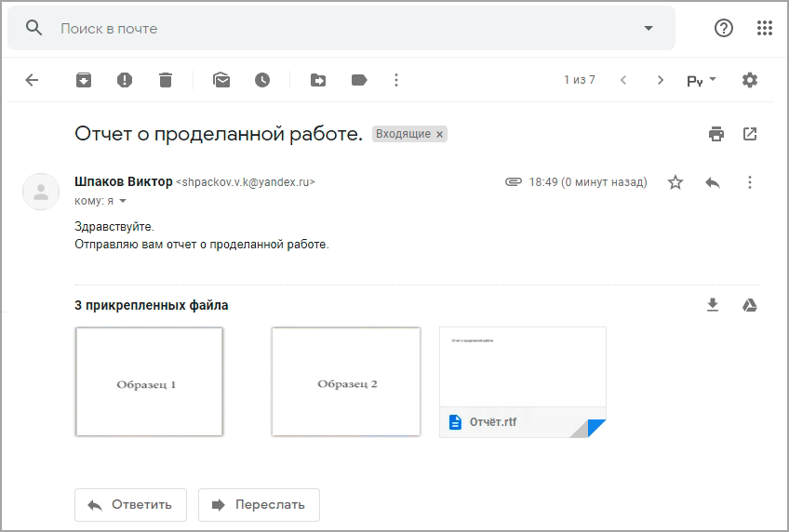
Task: Click the Переслать button
Action: tap(259, 504)
